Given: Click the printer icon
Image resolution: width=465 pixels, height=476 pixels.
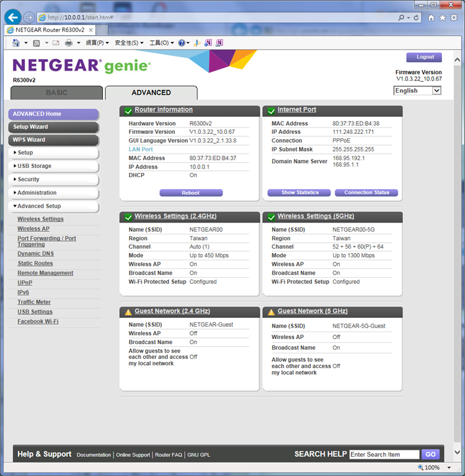Looking at the screenshot, I should tap(69, 43).
